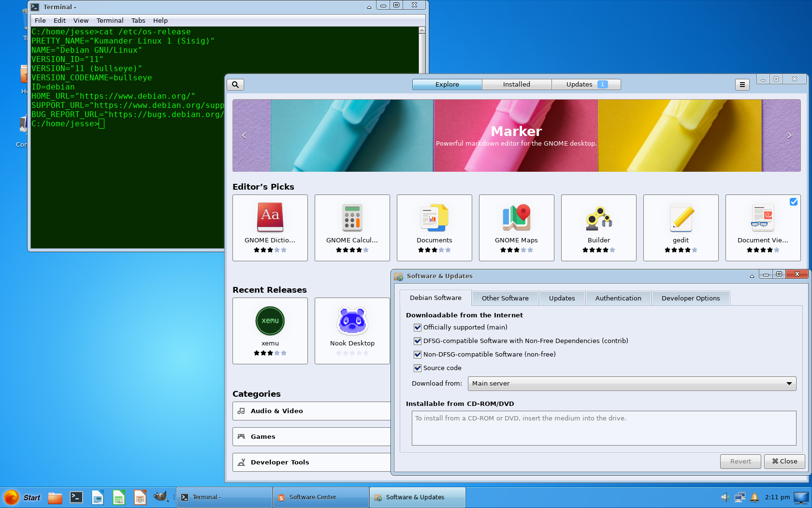Browse the Games category
The width and height of the screenshot is (812, 508).
coord(312,437)
